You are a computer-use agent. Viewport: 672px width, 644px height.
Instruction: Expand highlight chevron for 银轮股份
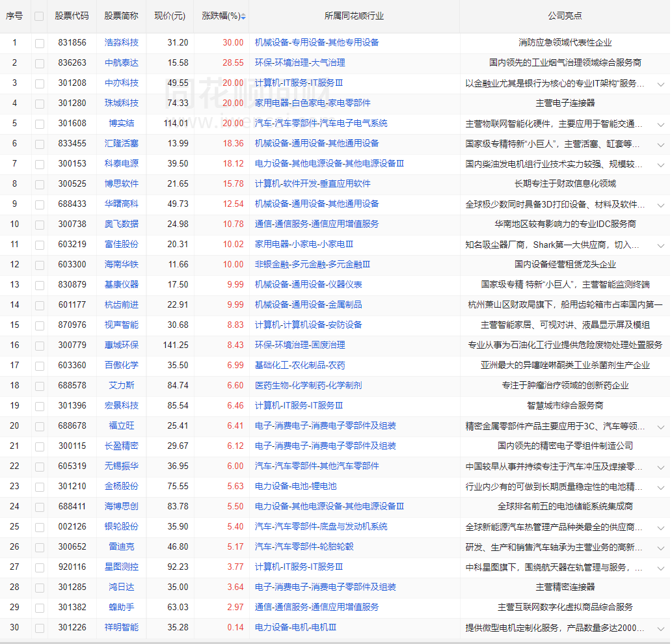click(x=661, y=528)
